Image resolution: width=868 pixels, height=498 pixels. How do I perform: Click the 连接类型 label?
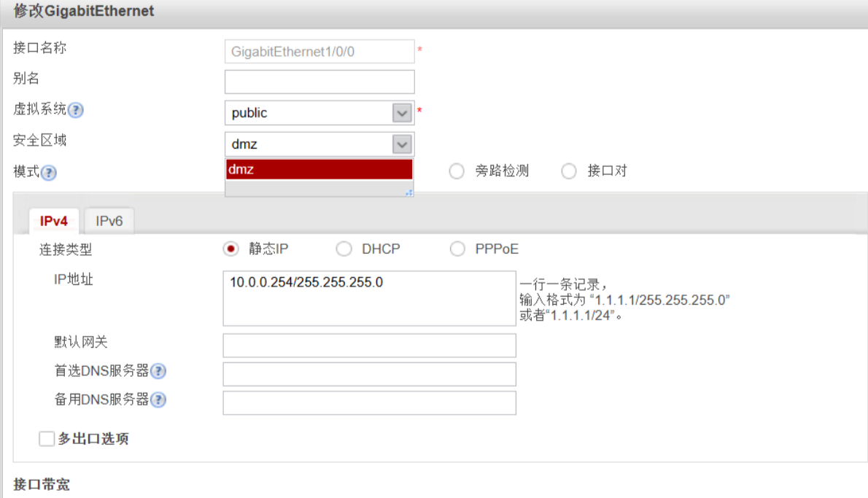66,249
